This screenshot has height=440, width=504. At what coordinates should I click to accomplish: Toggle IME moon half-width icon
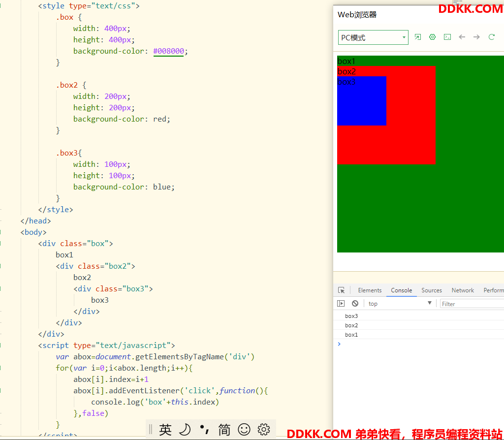[x=185, y=429]
